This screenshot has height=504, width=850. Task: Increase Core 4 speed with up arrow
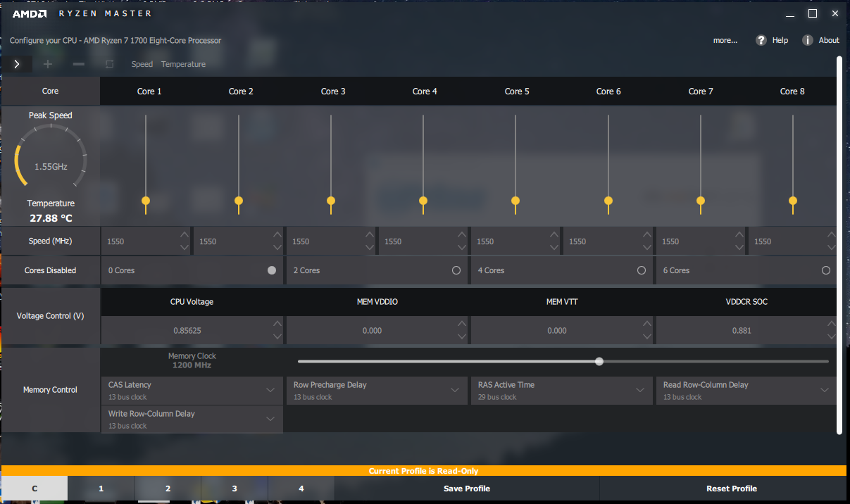[461, 234]
